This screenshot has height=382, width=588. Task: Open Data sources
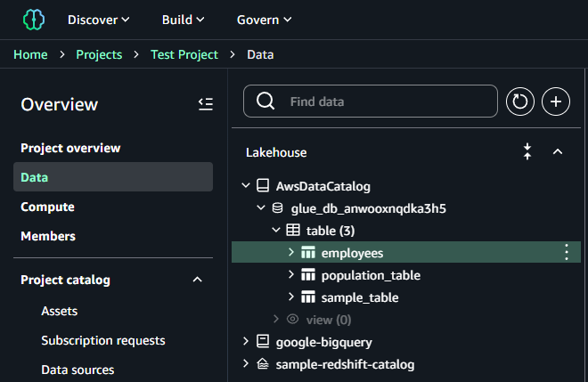click(x=78, y=370)
